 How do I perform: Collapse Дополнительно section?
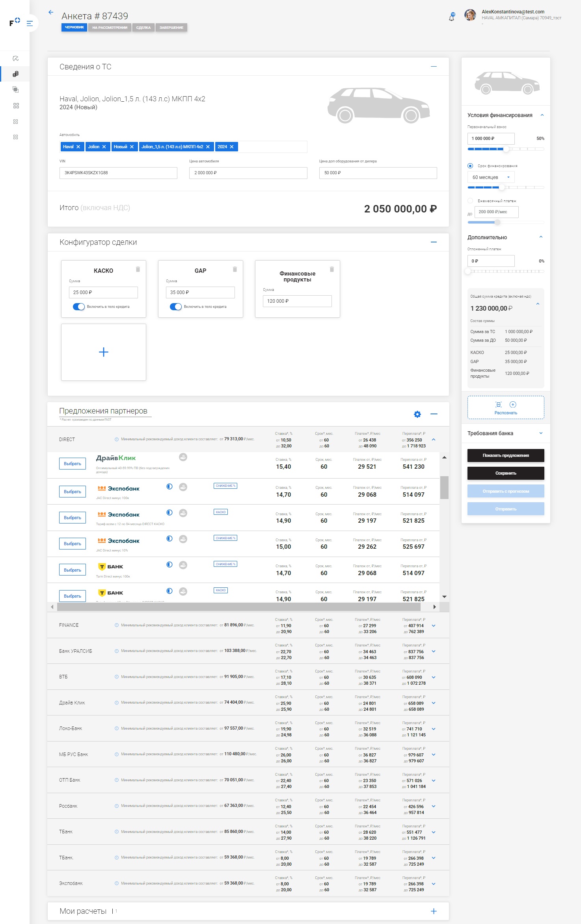tap(541, 237)
